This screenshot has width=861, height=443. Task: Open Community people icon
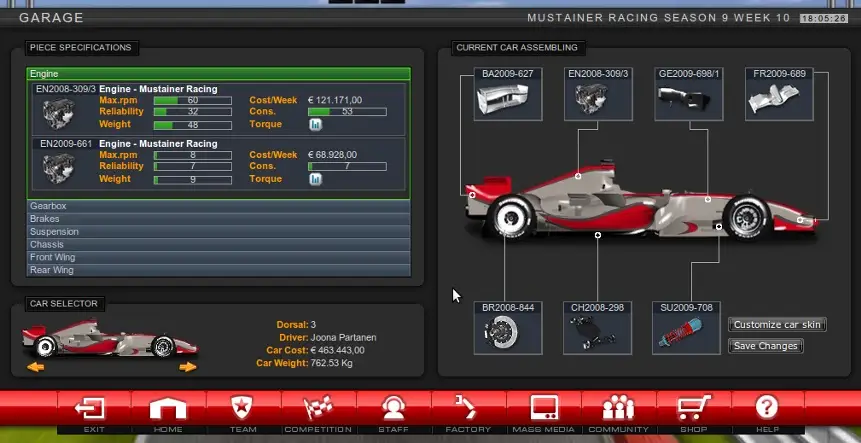click(619, 408)
